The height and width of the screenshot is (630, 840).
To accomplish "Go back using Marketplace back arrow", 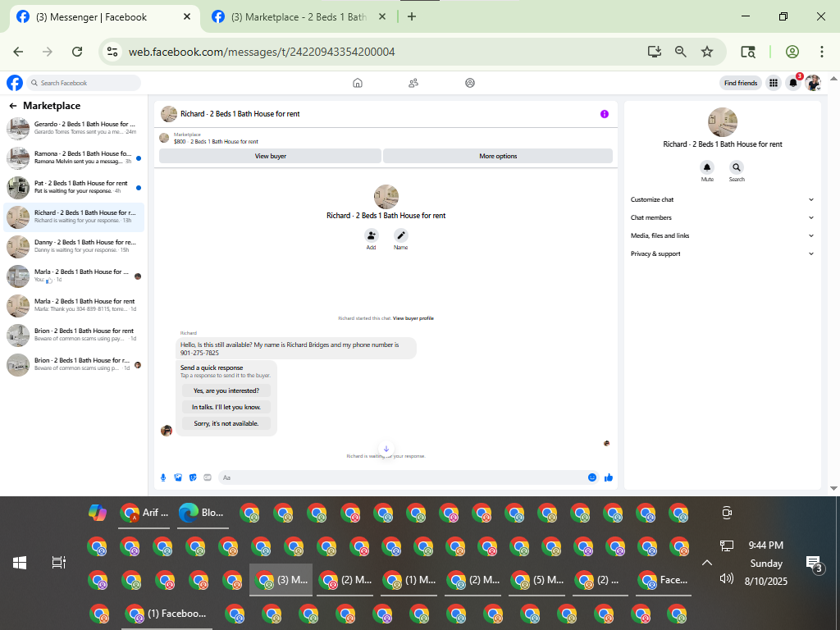I will tap(13, 106).
